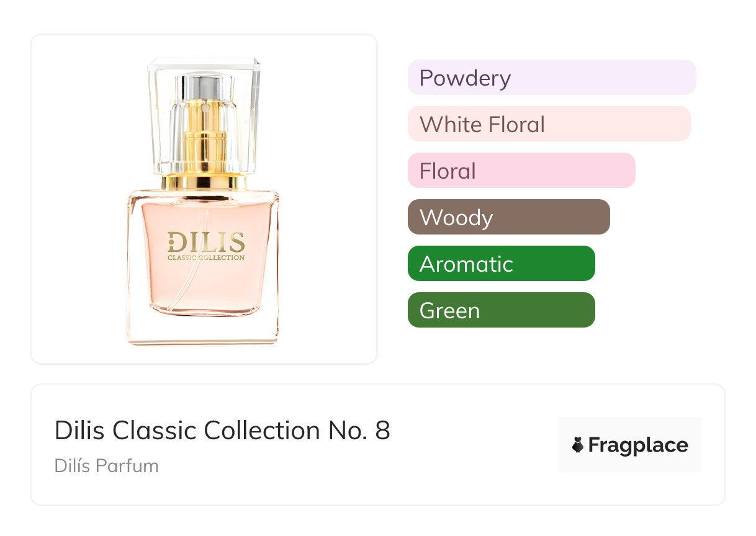Click the Classic Collection text on bottle

(205, 257)
